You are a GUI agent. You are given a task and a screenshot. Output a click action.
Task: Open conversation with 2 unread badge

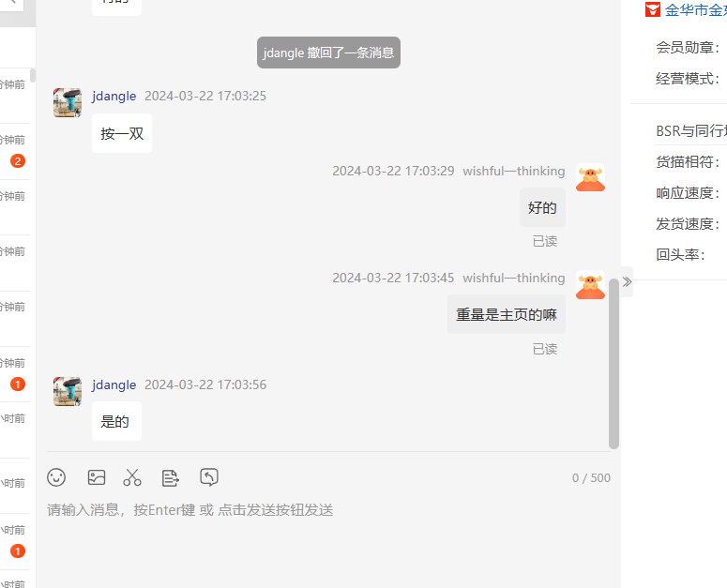point(15,152)
